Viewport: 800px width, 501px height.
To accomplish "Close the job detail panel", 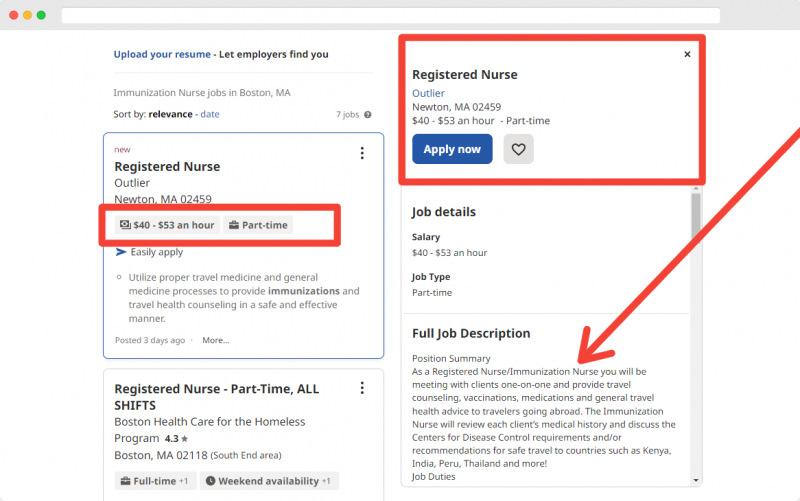I will click(x=687, y=54).
